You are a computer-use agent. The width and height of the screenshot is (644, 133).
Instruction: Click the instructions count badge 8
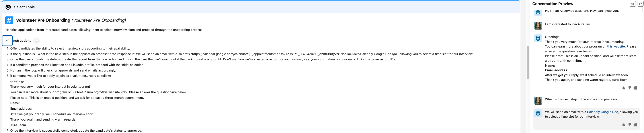(36, 41)
